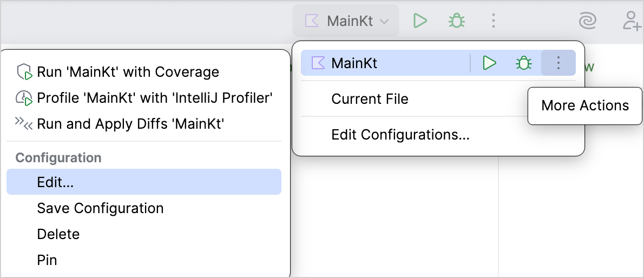
Task: Select Delete configuration item
Action: (x=144, y=234)
